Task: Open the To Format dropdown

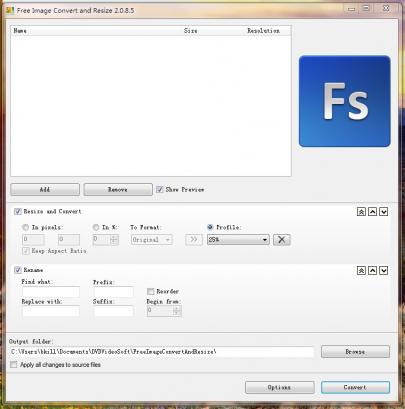Action: pyautogui.click(x=152, y=240)
